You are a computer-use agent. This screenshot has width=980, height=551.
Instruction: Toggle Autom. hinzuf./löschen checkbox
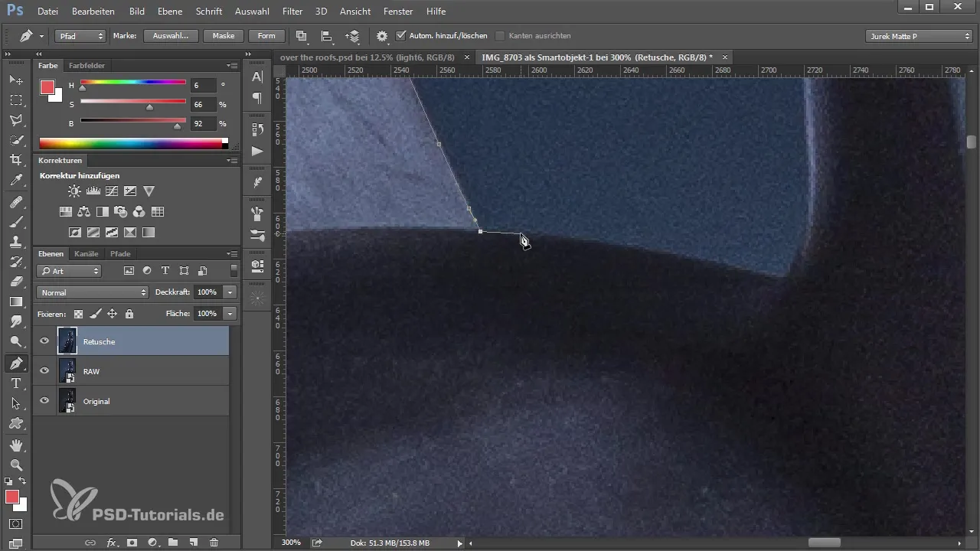tap(400, 36)
